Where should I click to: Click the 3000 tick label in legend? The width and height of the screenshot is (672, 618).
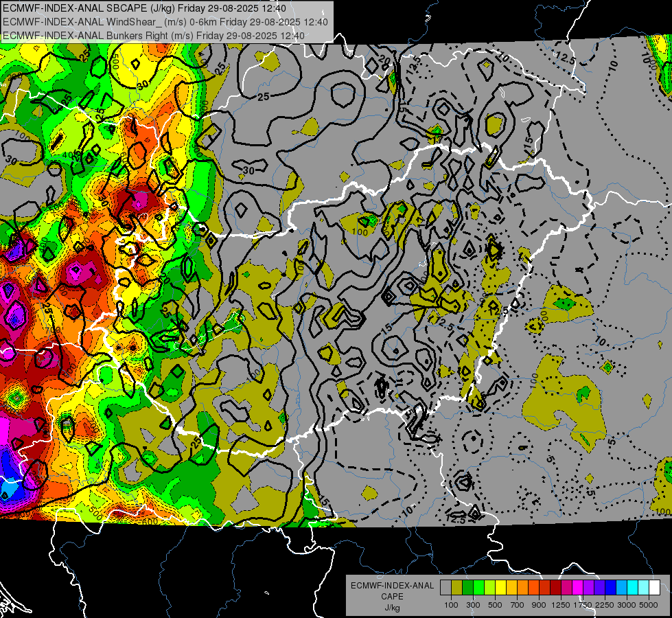(x=627, y=605)
